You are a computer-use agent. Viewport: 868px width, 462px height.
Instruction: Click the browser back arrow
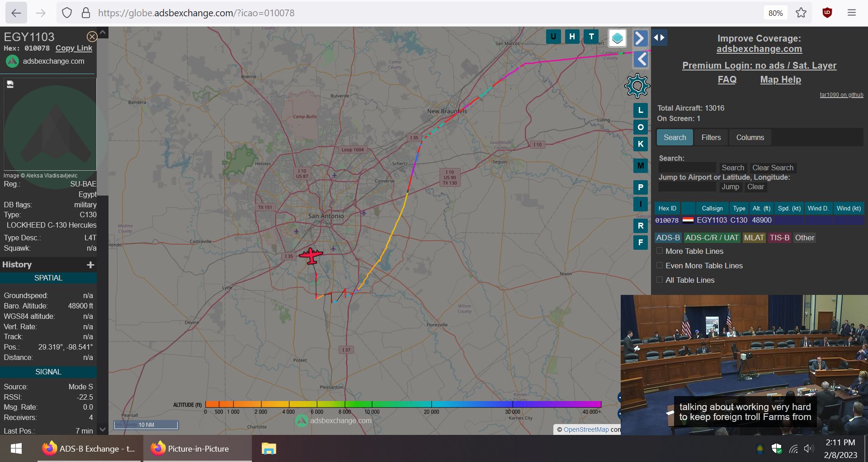[x=16, y=13]
